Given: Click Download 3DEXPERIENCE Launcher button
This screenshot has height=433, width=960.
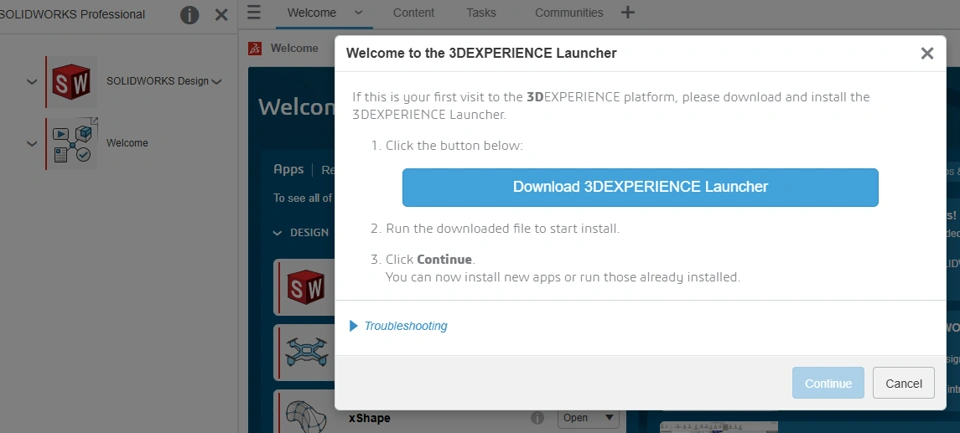Looking at the screenshot, I should pos(640,187).
